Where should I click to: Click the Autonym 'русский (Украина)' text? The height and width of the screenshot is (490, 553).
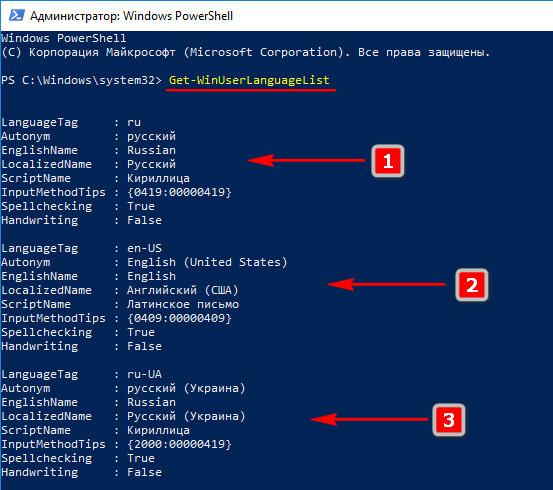point(186,388)
